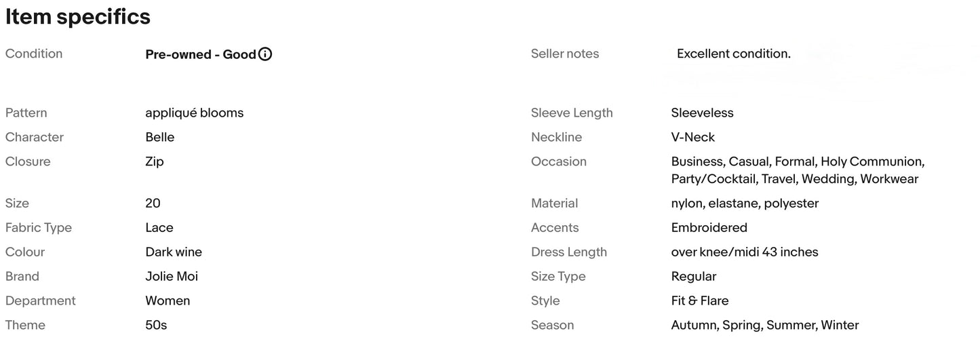Select the Jolie Moi brand value
The image size is (980, 348).
click(172, 276)
